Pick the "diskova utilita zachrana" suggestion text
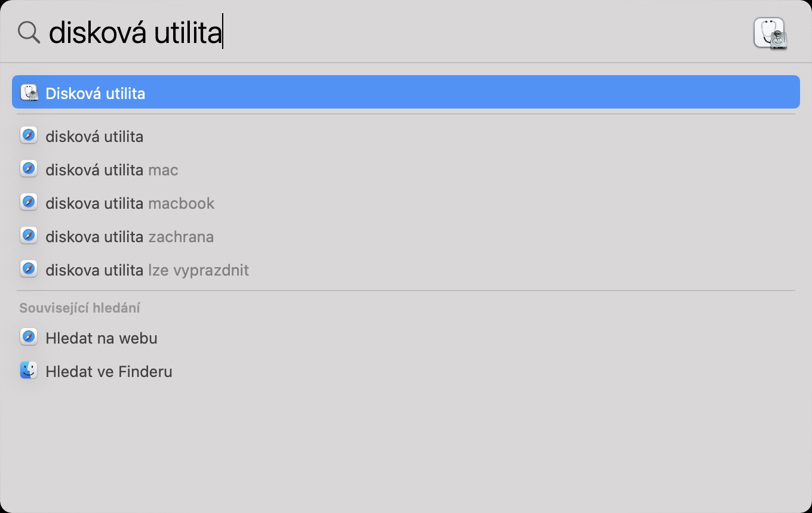This screenshot has height=513, width=812. pos(130,237)
